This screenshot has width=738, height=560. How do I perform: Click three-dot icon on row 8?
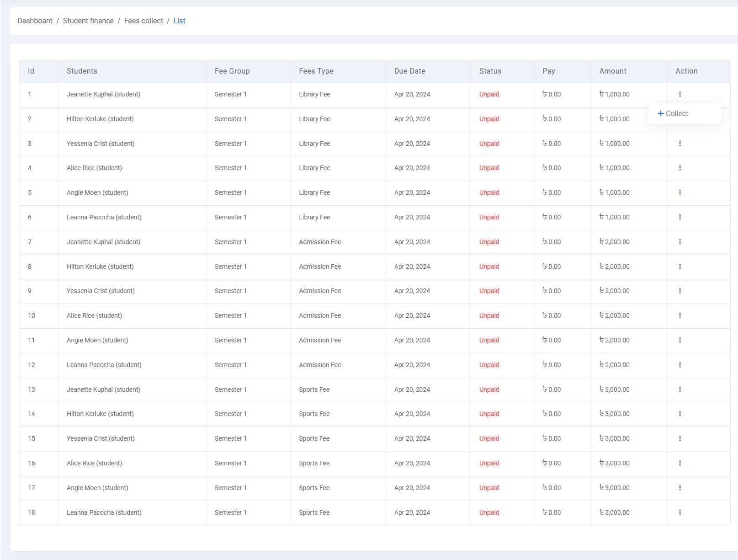coord(680,267)
